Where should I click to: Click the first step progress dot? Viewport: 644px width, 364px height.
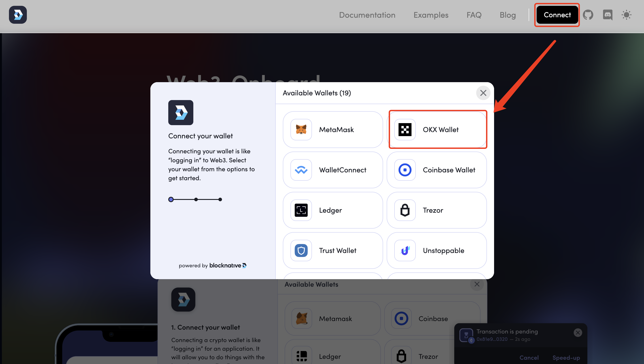click(x=171, y=199)
